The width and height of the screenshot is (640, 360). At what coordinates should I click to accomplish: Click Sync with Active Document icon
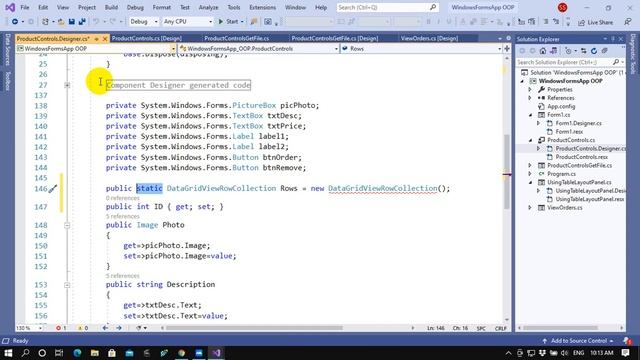[584, 51]
